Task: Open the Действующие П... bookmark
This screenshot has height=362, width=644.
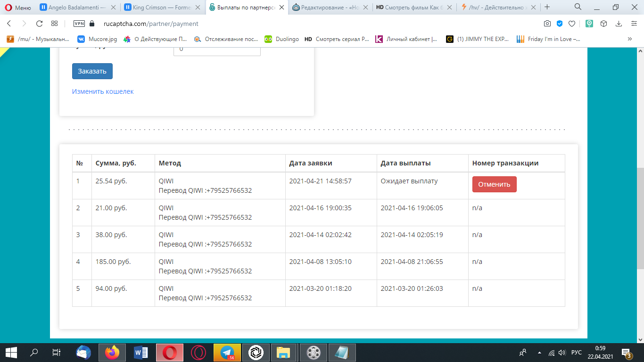Action: coord(156,39)
